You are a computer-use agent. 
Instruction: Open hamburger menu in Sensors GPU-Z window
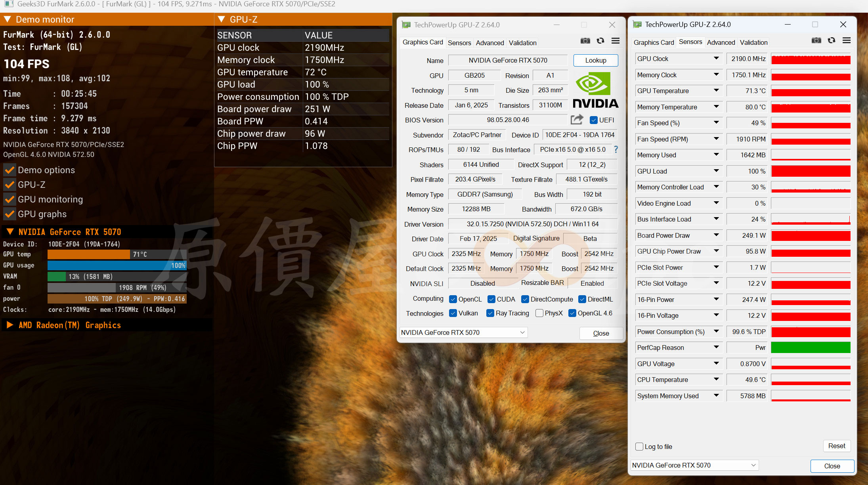point(847,40)
